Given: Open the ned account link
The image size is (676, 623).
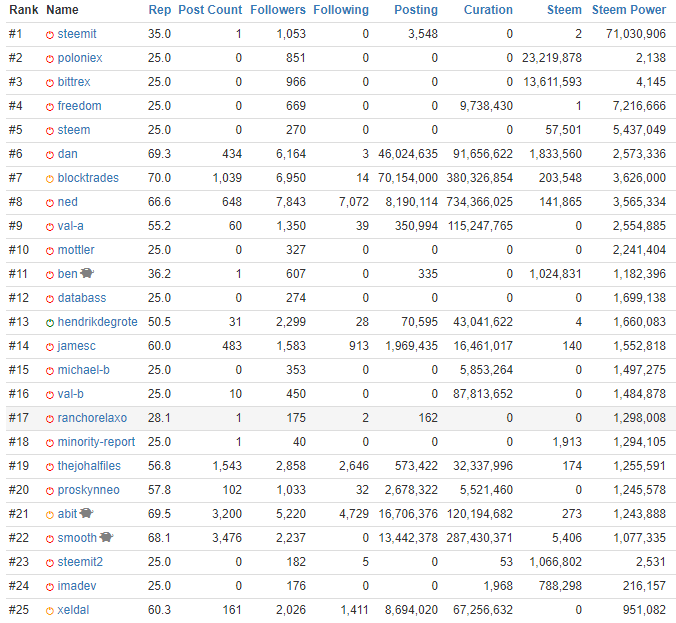Looking at the screenshot, I should point(67,202).
